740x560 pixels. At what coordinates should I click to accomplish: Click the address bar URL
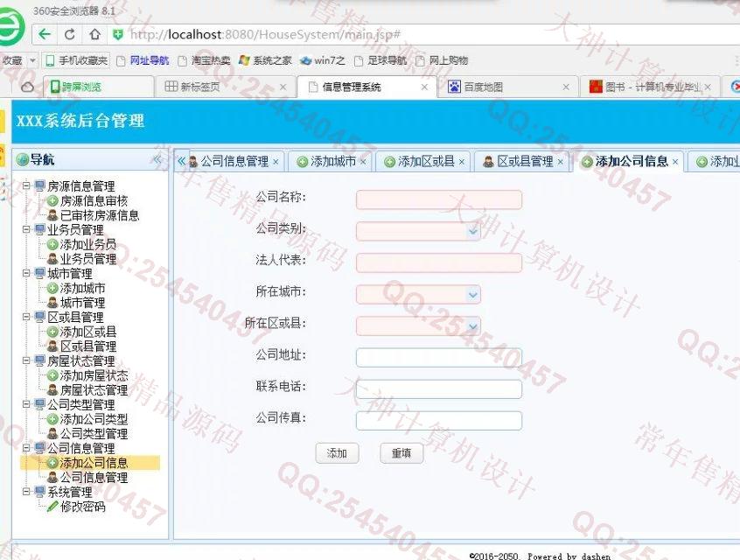click(x=265, y=34)
